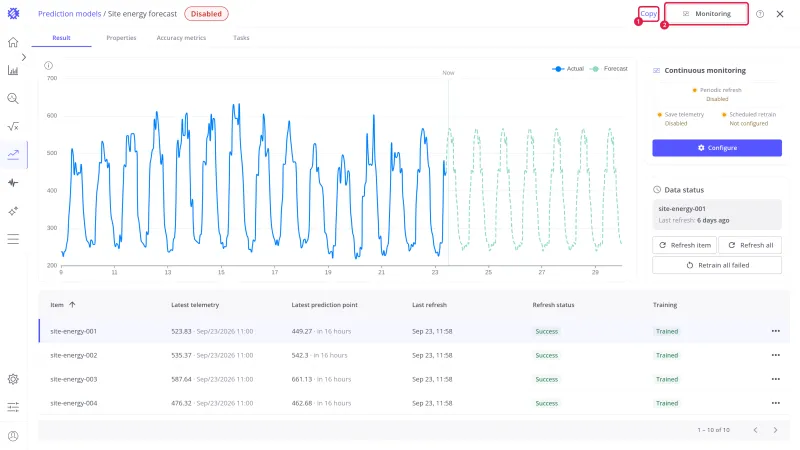Switch to the Accuracy metrics tab
This screenshot has height=450, width=800.
point(181,38)
